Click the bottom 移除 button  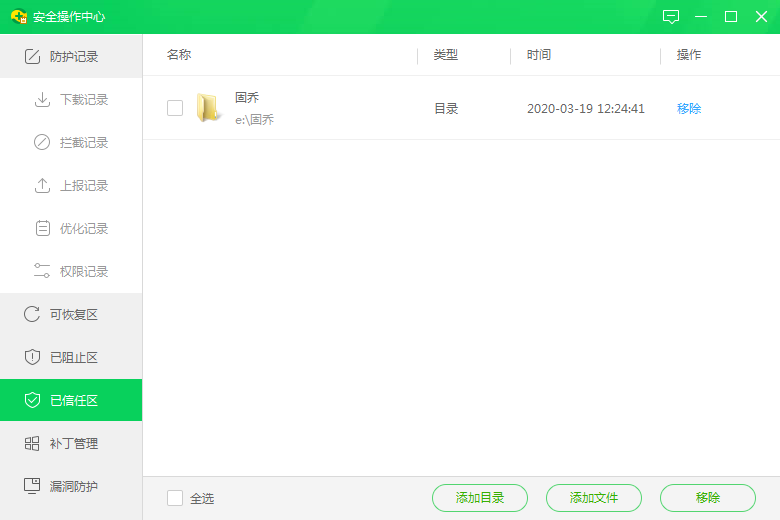[x=708, y=498]
